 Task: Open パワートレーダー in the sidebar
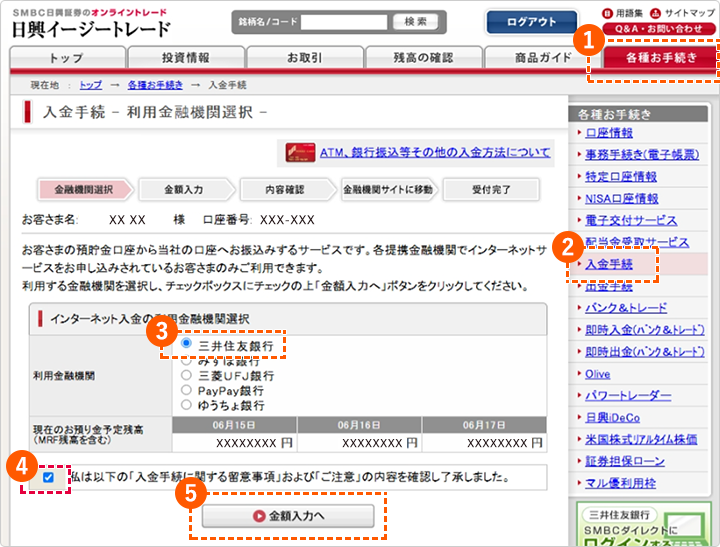coord(628,395)
